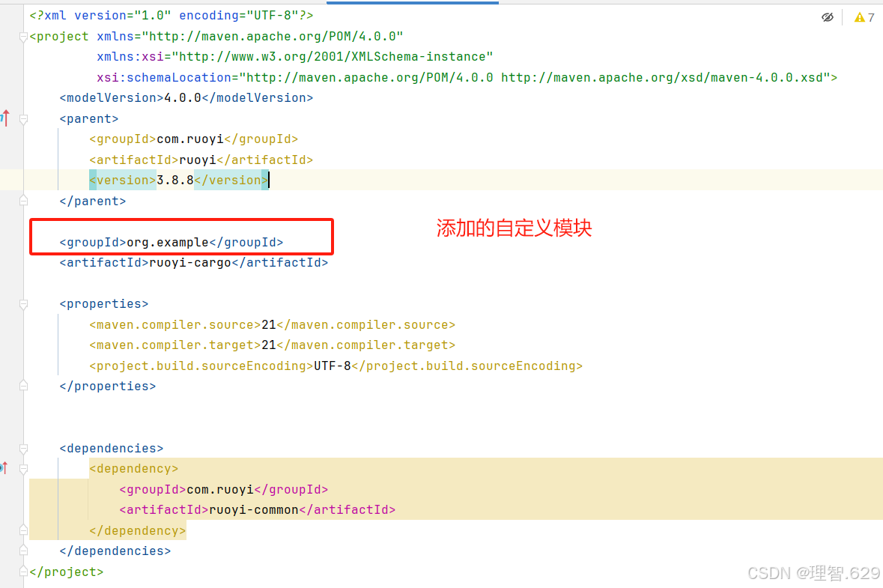Select the active editor tab above the code

[x=413, y=4]
